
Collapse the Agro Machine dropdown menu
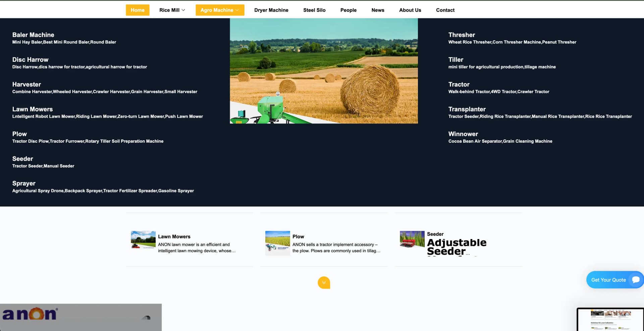(x=220, y=10)
